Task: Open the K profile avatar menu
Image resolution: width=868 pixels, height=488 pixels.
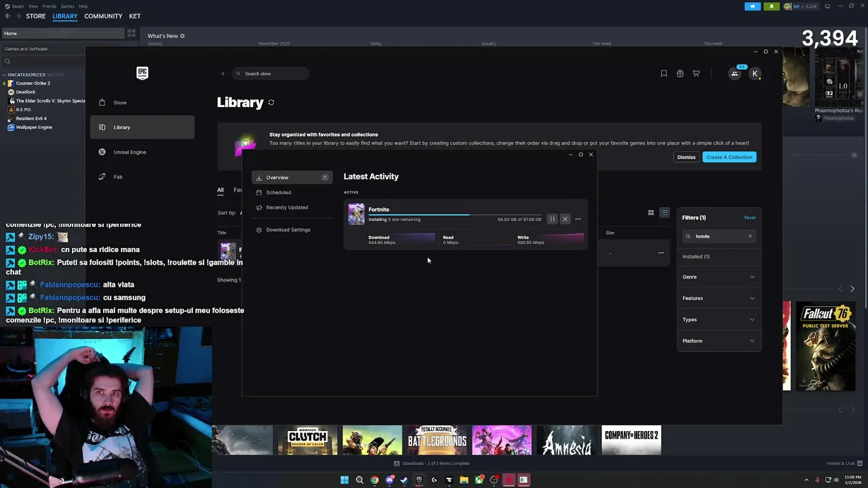Action: (x=755, y=73)
